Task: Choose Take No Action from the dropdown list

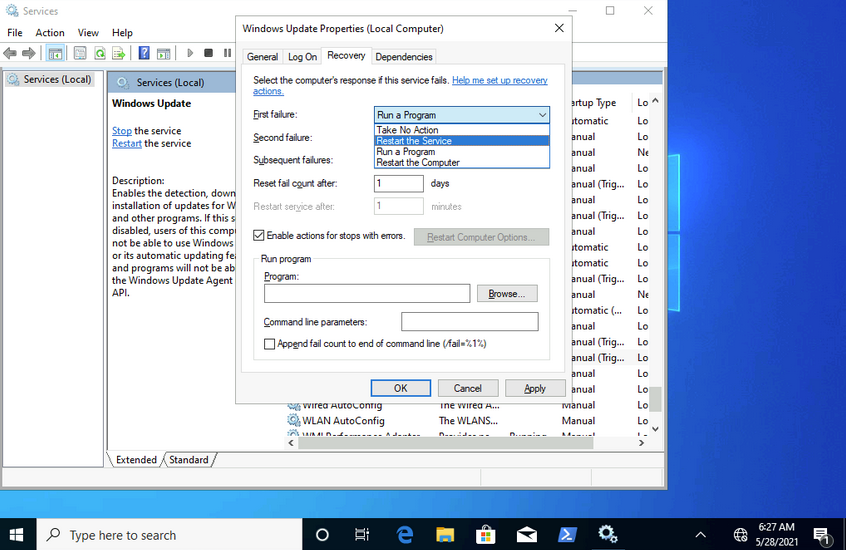Action: tap(462, 130)
